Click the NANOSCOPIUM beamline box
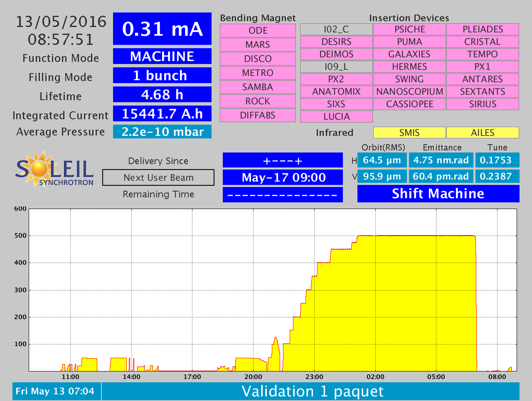 pyautogui.click(x=409, y=91)
